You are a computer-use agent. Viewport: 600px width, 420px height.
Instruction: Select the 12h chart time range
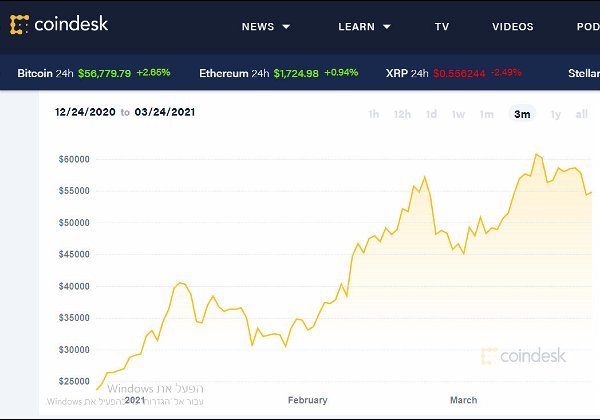pos(402,114)
